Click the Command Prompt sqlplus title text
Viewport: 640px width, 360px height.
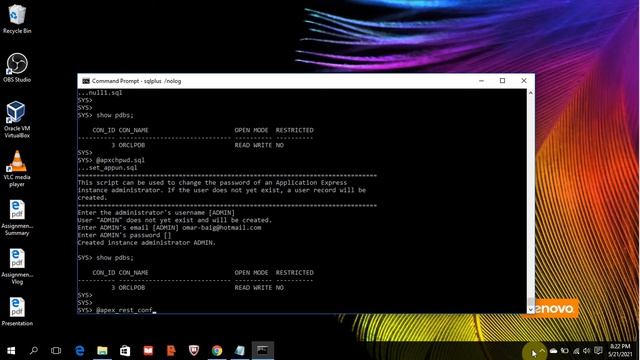(x=136, y=81)
